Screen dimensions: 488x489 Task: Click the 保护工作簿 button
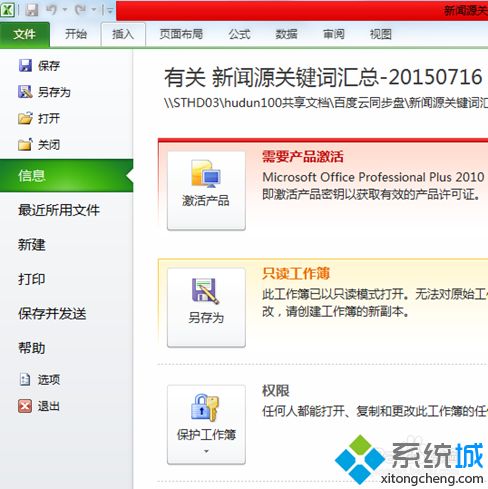point(206,424)
